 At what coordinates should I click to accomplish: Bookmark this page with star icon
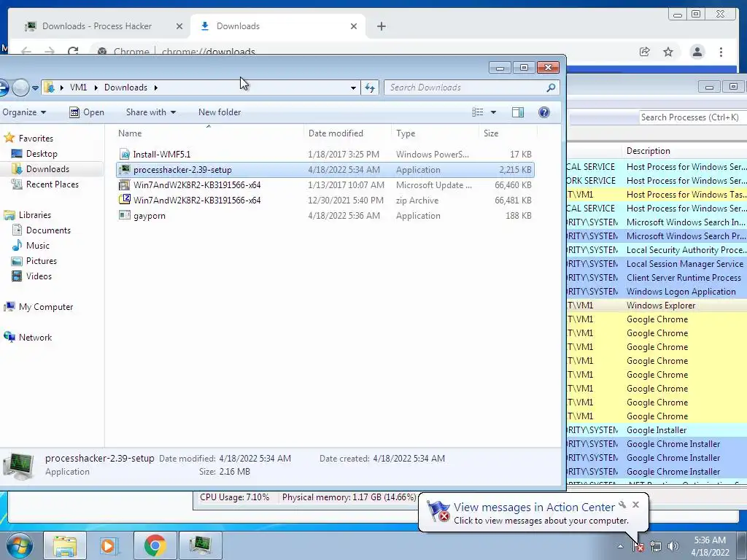coord(668,52)
